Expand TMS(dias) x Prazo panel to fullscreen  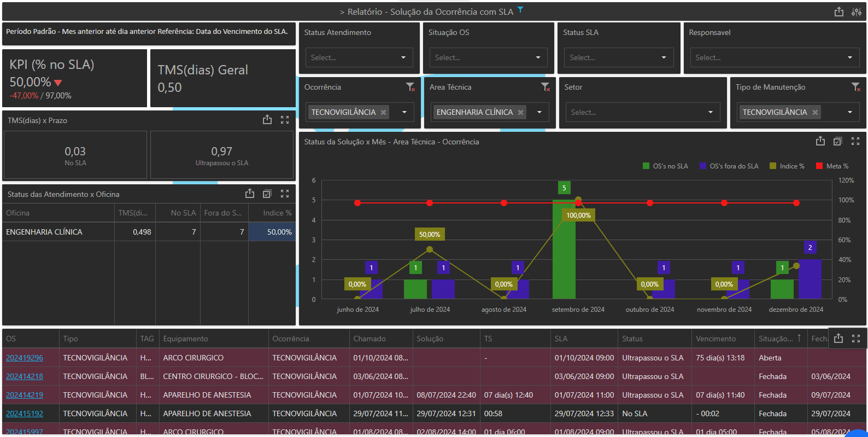(285, 120)
